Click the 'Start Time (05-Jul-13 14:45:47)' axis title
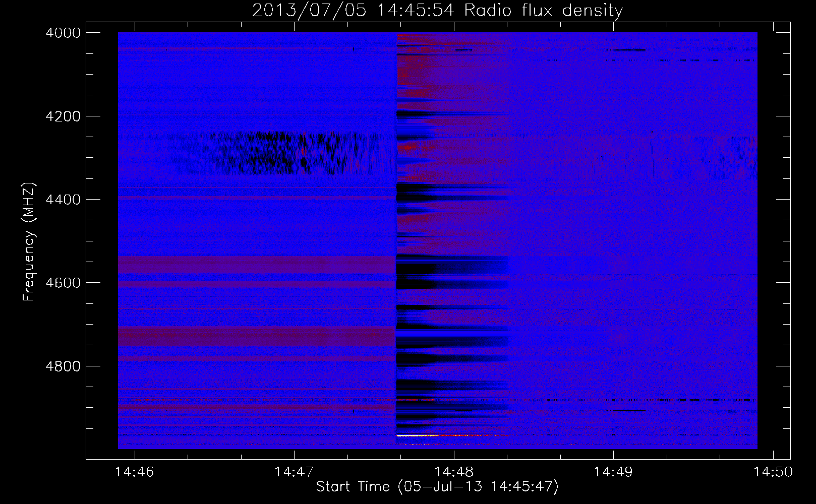816x504 pixels. 437,487
